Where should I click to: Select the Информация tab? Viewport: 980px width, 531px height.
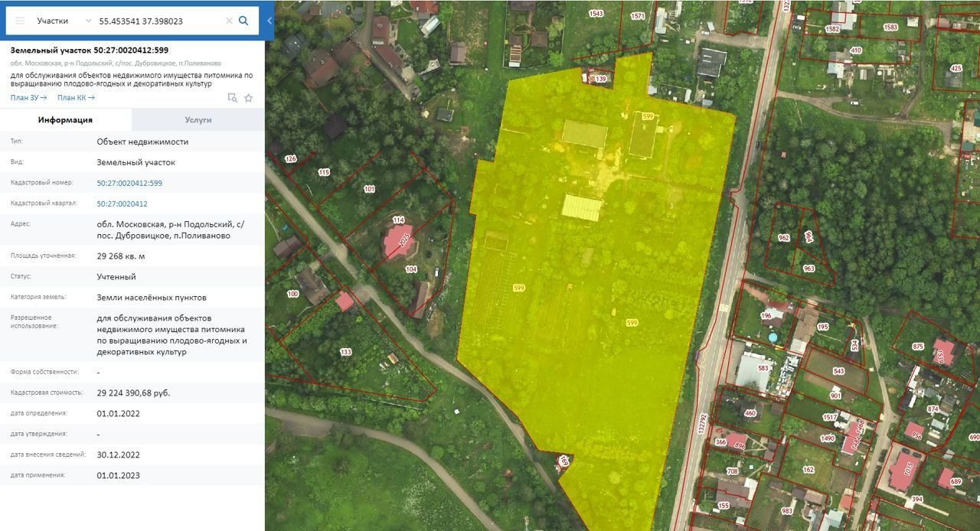pyautogui.click(x=66, y=120)
